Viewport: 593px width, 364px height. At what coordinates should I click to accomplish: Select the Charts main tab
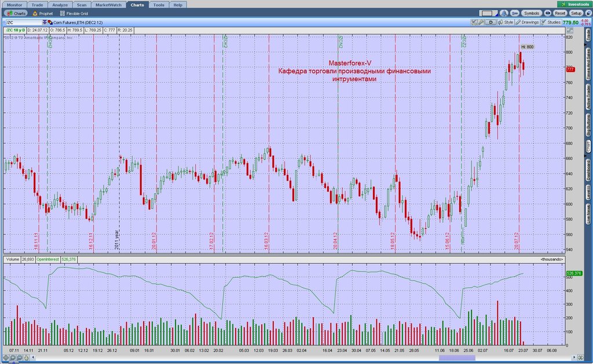(137, 5)
